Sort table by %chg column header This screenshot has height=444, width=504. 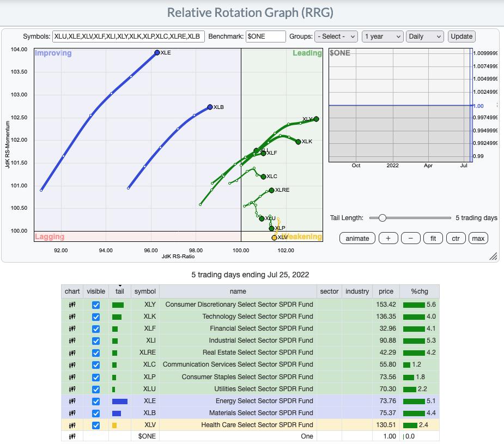(420, 291)
